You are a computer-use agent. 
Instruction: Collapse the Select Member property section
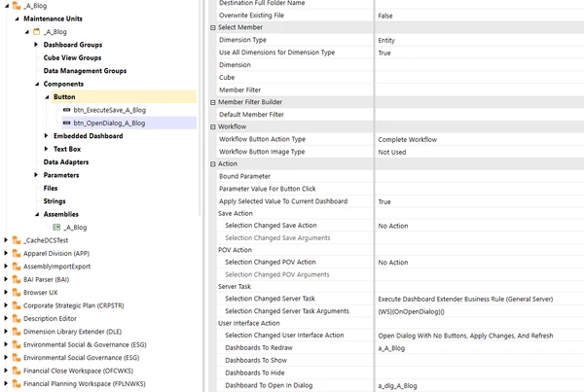pos(213,27)
